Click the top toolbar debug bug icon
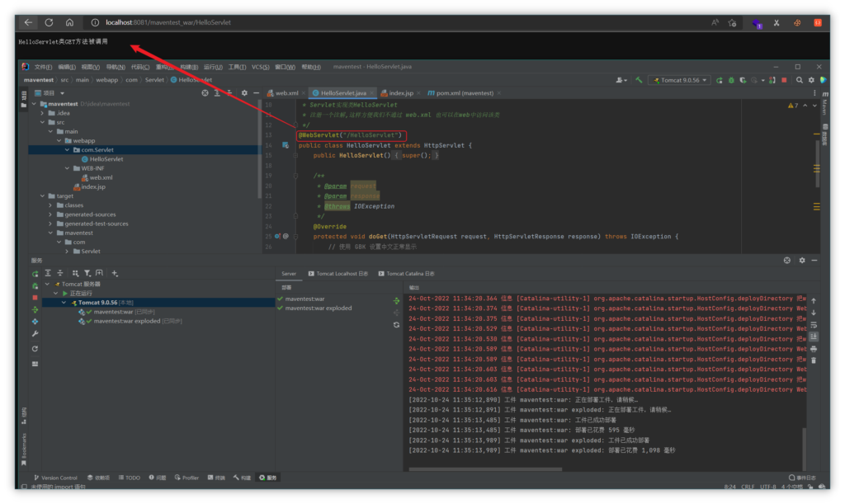 [x=731, y=80]
